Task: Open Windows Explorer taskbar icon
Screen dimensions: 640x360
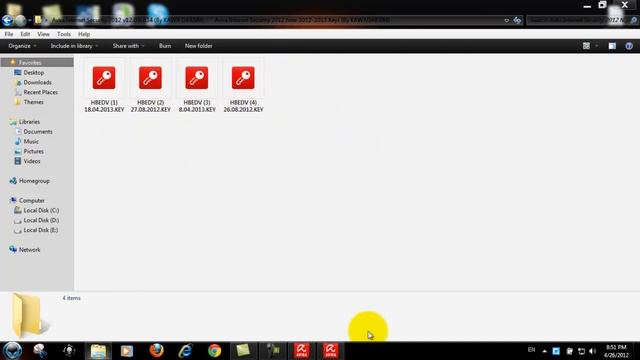Action: click(x=98, y=351)
